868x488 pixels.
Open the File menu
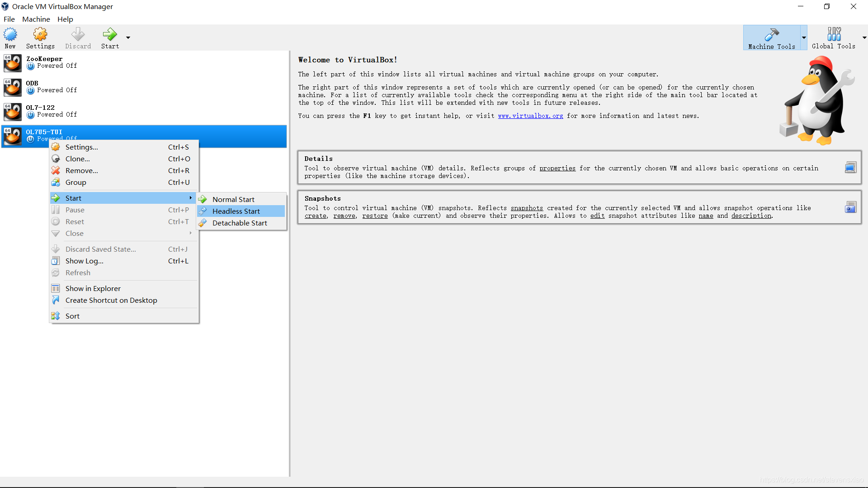click(9, 19)
